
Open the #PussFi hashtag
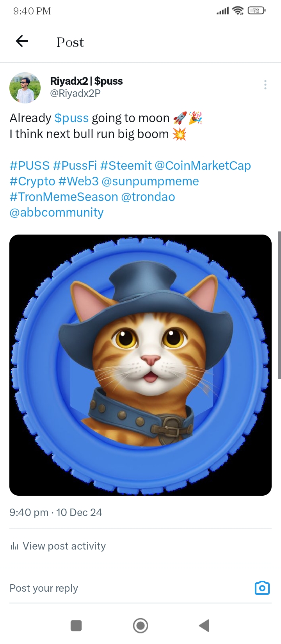click(75, 165)
